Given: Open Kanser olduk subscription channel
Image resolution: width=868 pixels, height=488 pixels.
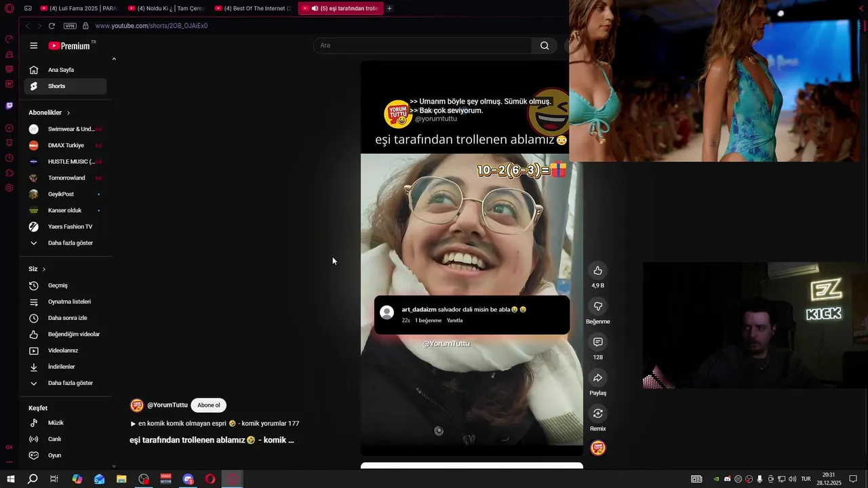Looking at the screenshot, I should tap(65, 210).
